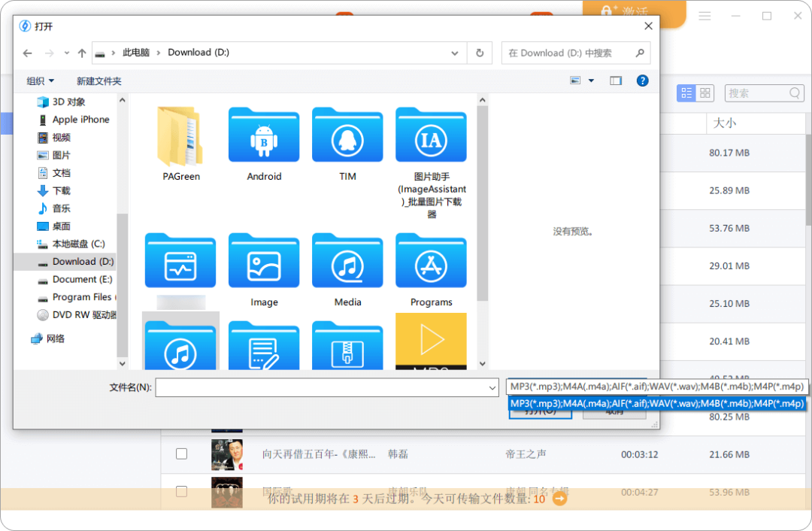Image resolution: width=812 pixels, height=531 pixels.
Task: Toggle the preview pane icon in the dialog toolbar
Action: tap(616, 80)
